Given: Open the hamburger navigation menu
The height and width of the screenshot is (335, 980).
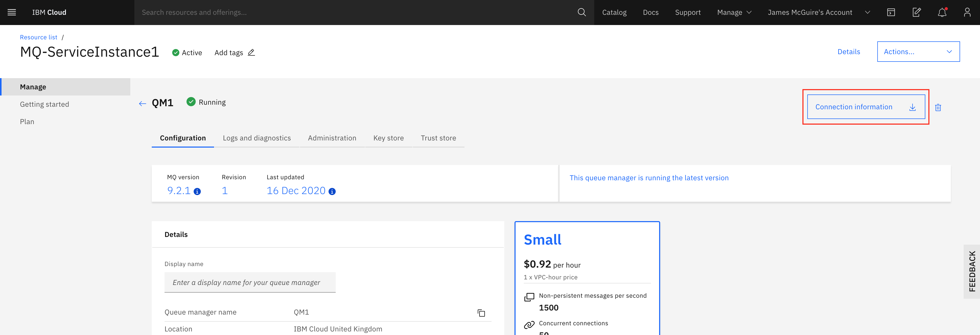Looking at the screenshot, I should (12, 12).
